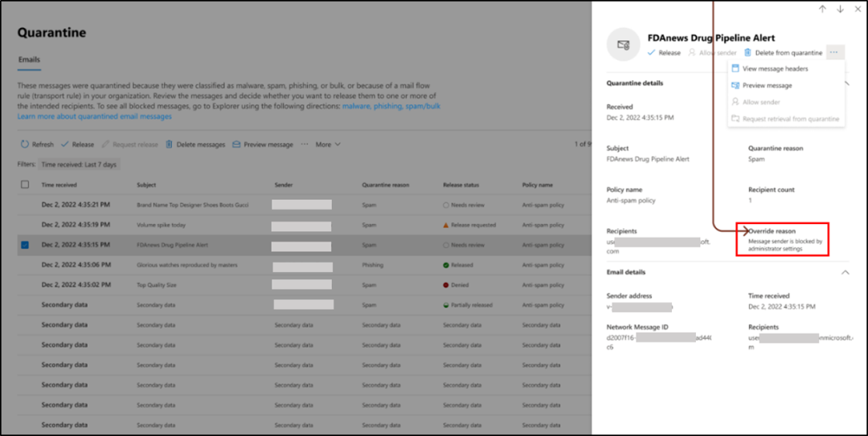
Task: Sort by Policy name column header
Action: [x=537, y=185]
